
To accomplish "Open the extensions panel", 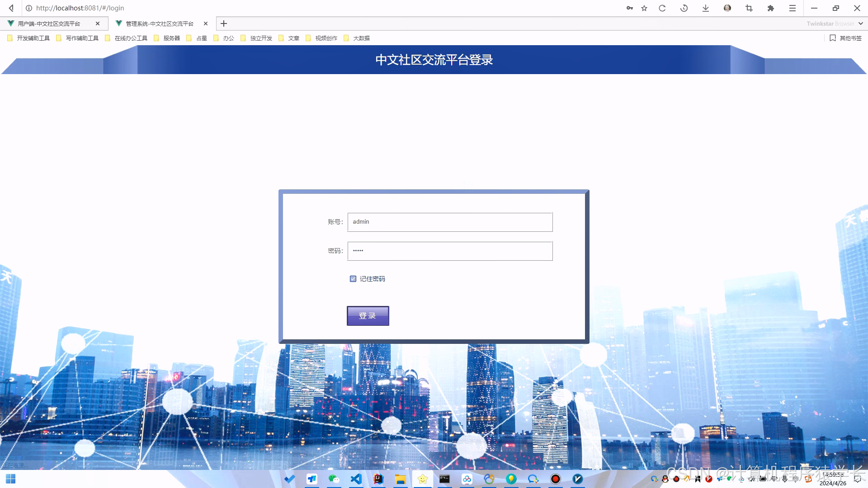I will pos(771,8).
